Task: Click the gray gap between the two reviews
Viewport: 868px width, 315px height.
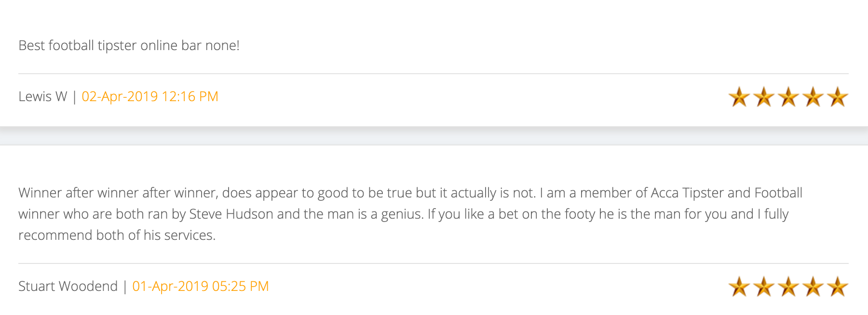Action: pyautogui.click(x=434, y=136)
